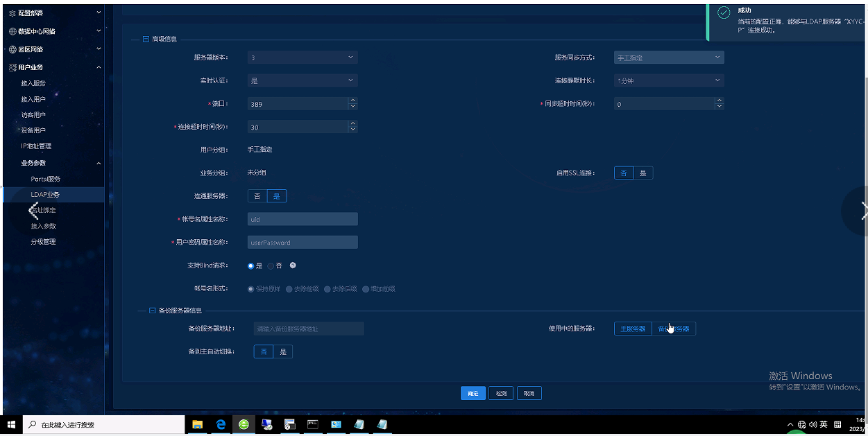Screen dimensions: 868x436
Task: Open the command prompt icon in taskbar
Action: [313, 424]
